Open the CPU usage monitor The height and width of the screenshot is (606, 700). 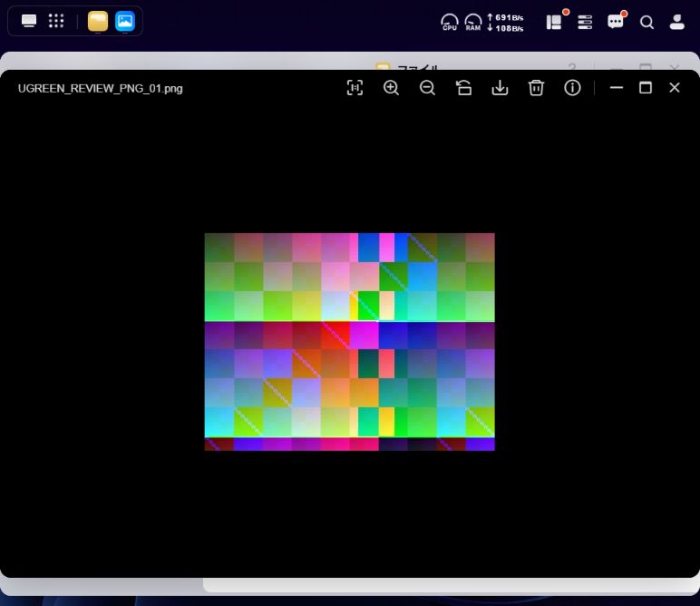coord(450,22)
